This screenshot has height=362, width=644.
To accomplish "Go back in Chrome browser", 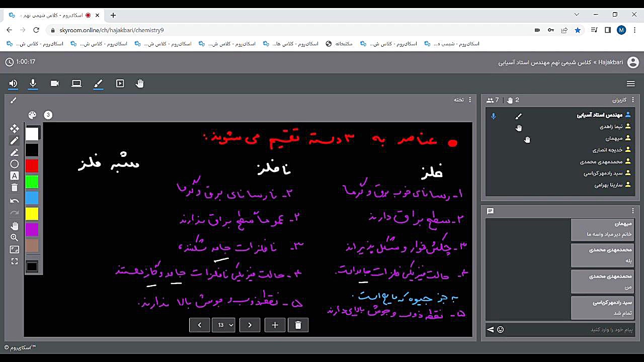I will tap(9, 30).
